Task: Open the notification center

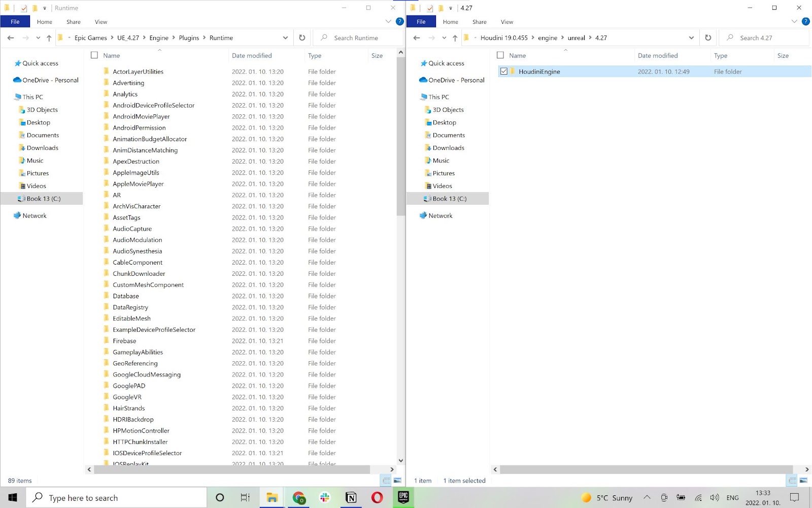Action: click(x=795, y=498)
